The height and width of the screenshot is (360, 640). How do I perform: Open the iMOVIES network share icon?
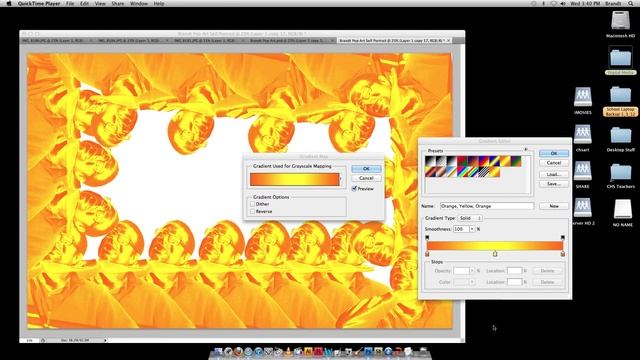click(x=582, y=97)
